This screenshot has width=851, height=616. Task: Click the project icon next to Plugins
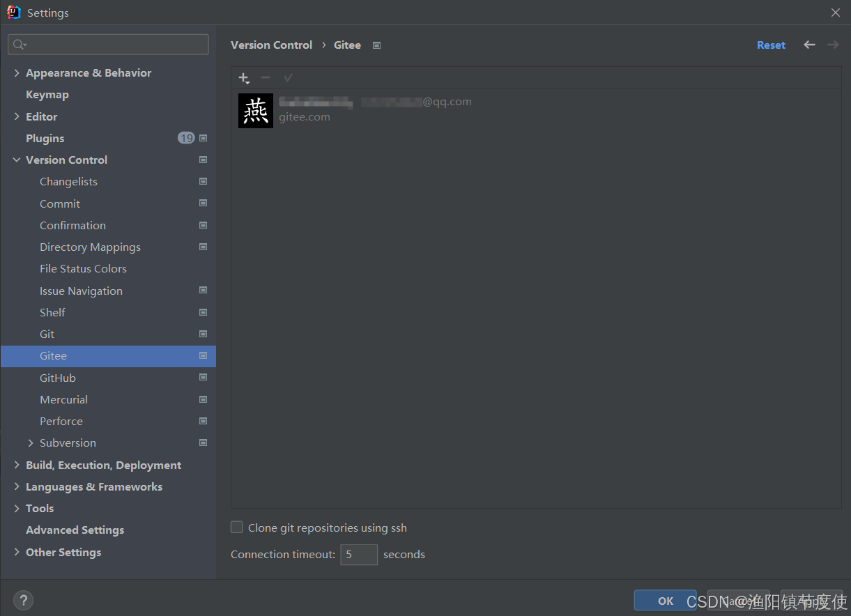point(203,138)
